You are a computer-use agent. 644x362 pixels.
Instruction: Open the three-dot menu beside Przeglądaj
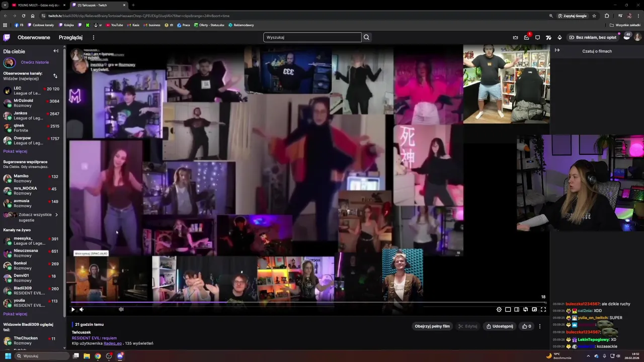pos(93,37)
